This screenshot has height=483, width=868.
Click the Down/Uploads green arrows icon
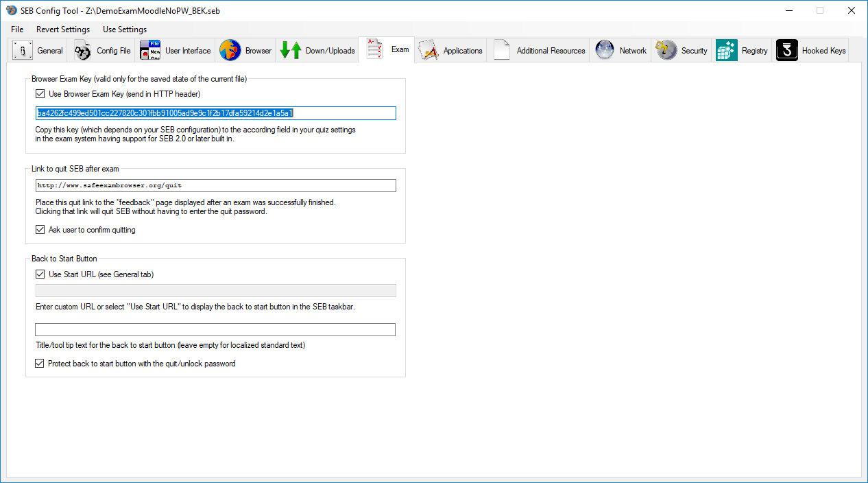click(291, 51)
